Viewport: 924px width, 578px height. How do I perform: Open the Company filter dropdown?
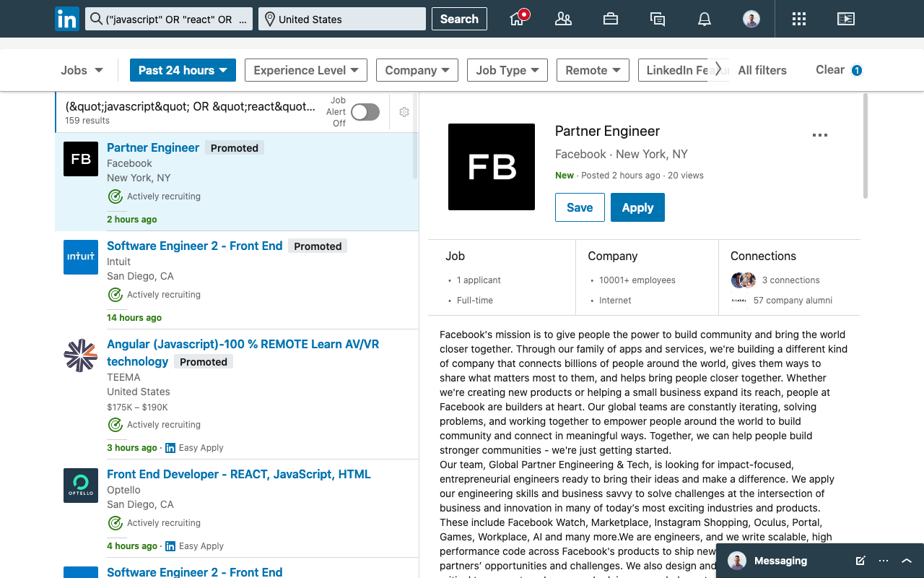coord(417,70)
